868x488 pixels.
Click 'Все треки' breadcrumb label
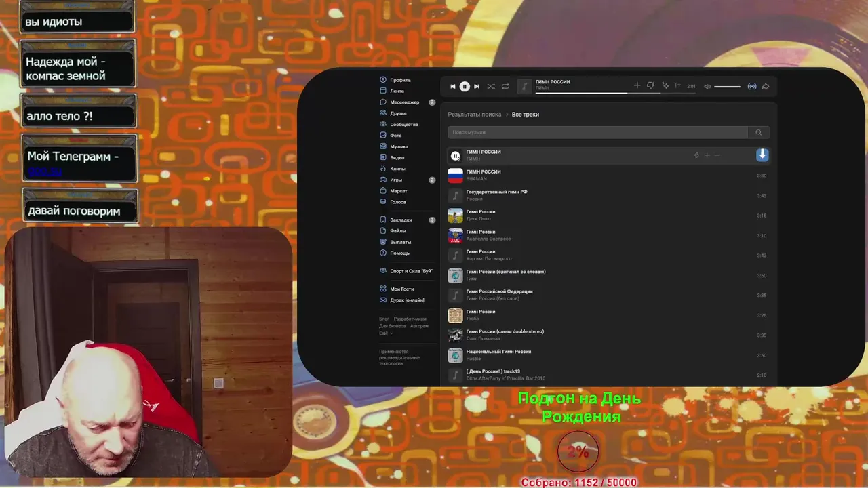(x=526, y=115)
